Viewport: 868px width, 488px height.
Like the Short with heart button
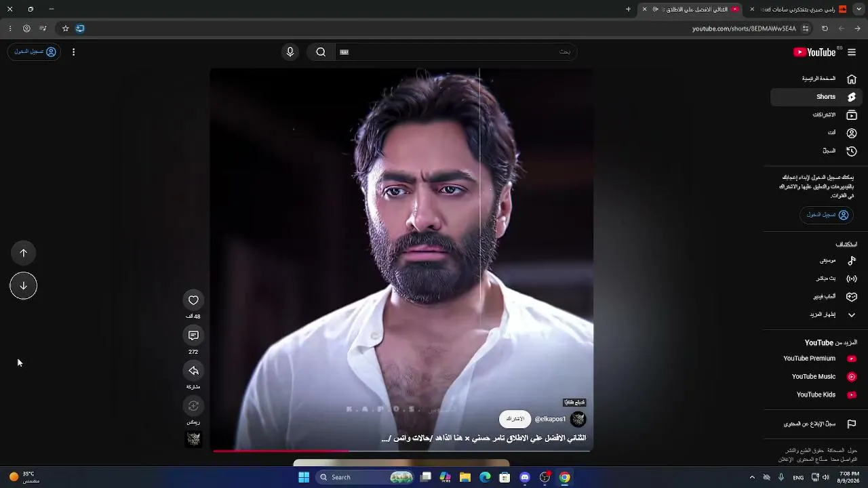193,300
